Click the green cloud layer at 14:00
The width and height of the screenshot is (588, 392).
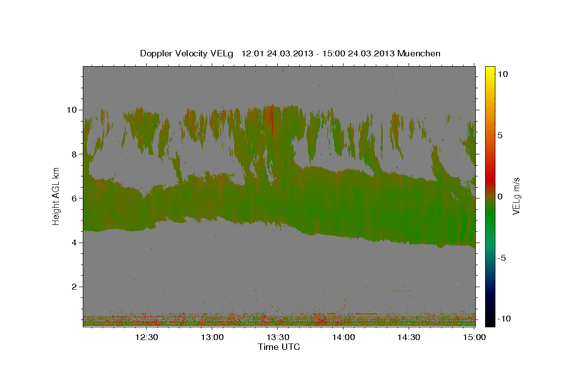tap(343, 203)
